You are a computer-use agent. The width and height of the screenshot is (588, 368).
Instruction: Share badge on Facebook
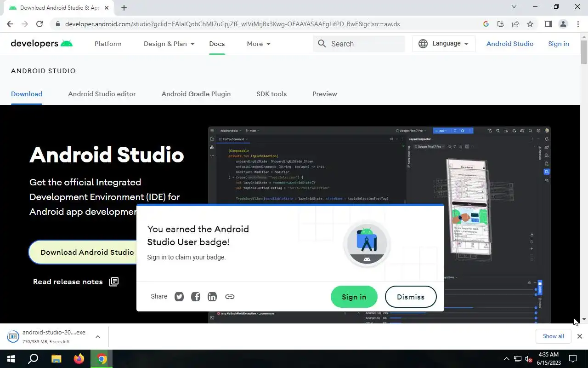pyautogui.click(x=196, y=297)
